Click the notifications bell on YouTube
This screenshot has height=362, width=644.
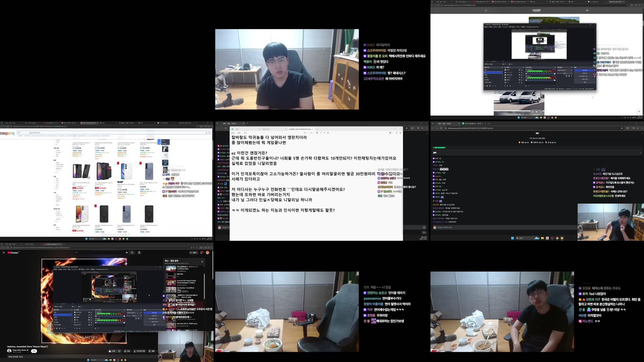pyautogui.click(x=202, y=253)
